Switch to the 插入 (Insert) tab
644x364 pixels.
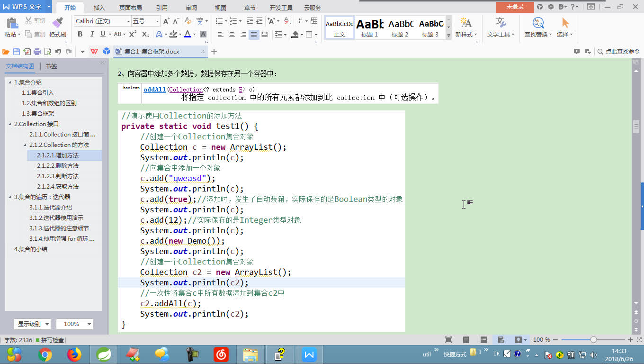pyautogui.click(x=99, y=8)
